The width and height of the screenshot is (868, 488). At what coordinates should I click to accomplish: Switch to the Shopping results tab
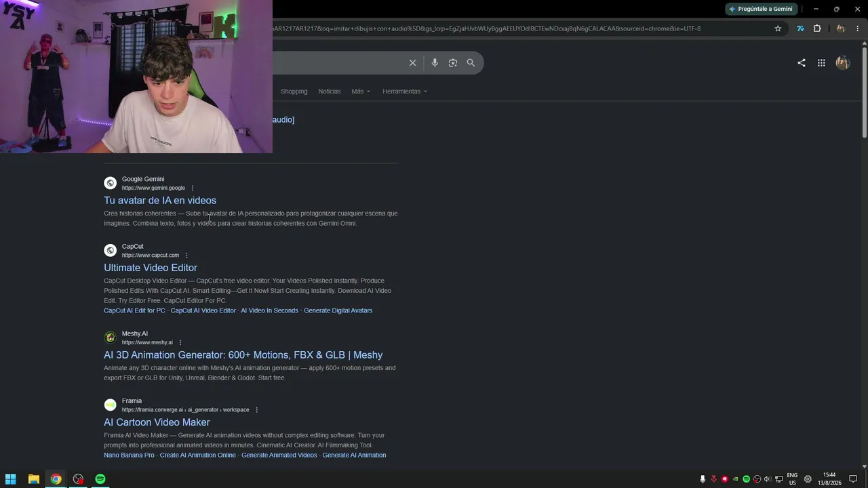click(x=294, y=91)
